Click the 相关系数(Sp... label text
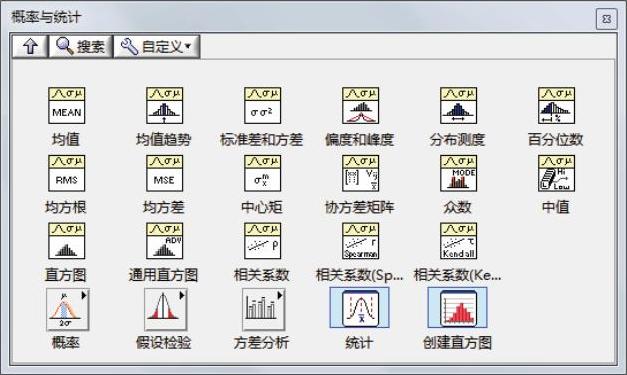The width and height of the screenshot is (627, 375). (x=359, y=275)
